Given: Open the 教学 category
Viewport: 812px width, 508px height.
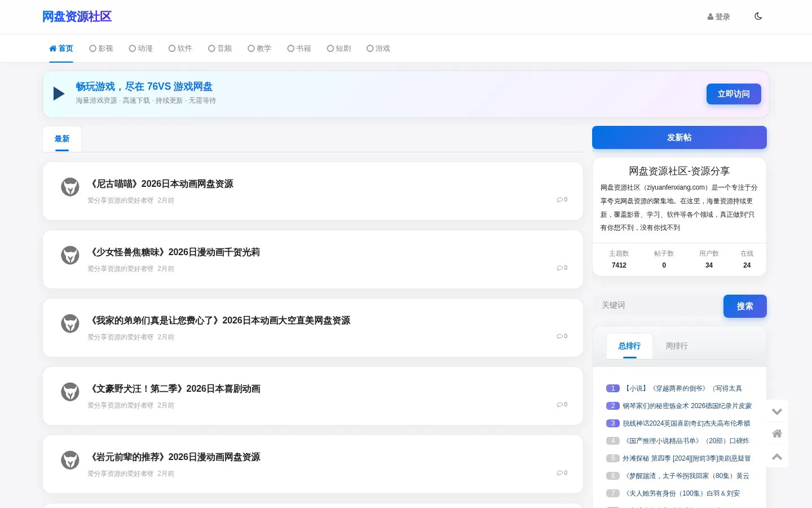Looking at the screenshot, I should pyautogui.click(x=259, y=49).
